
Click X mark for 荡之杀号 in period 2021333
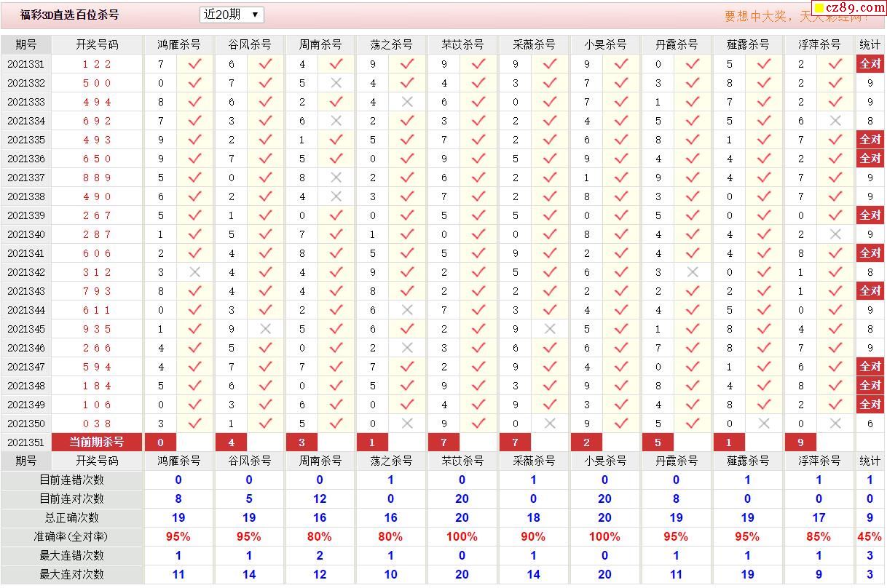coord(407,102)
